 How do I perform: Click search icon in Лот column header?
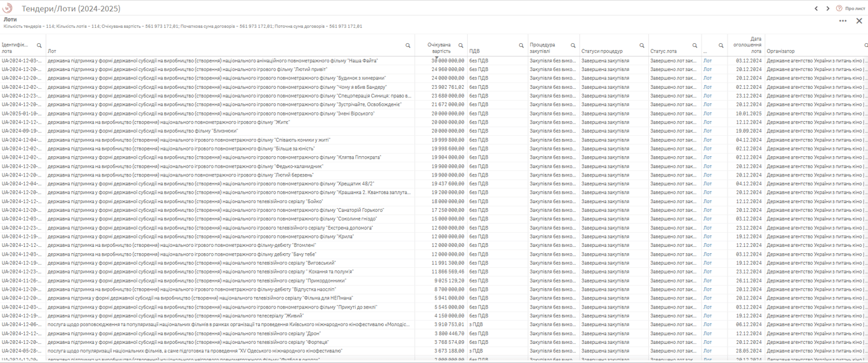[x=408, y=46]
